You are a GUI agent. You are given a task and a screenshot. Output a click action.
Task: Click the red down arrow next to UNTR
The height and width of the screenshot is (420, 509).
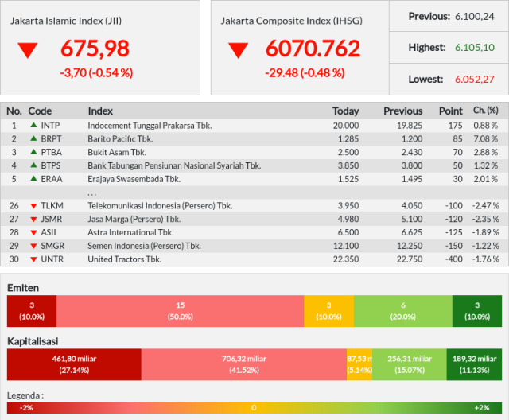point(33,259)
